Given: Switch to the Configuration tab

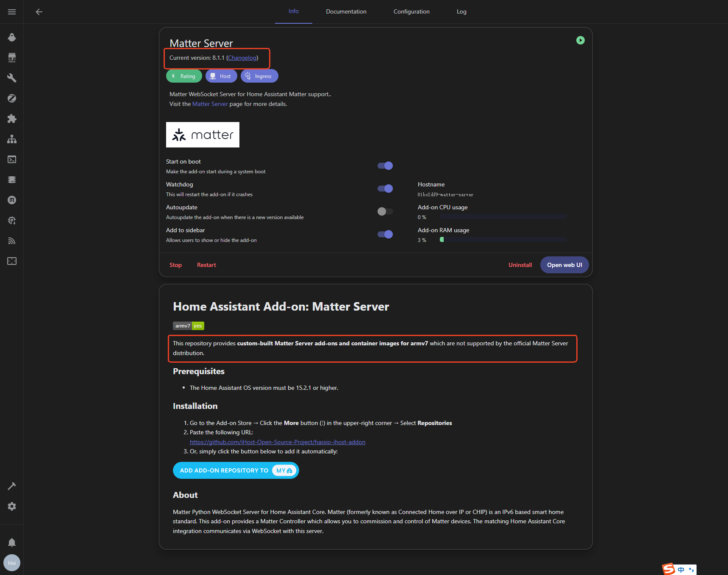Looking at the screenshot, I should click(x=411, y=11).
